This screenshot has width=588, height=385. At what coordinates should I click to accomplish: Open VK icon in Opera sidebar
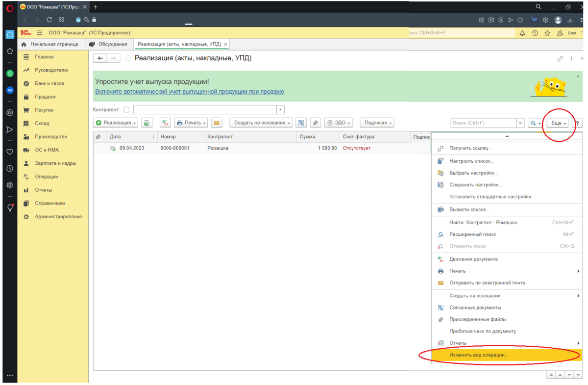(x=10, y=90)
